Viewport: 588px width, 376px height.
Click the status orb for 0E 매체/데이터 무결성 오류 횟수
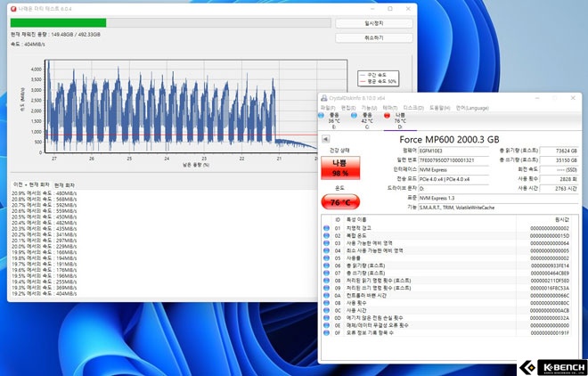pos(326,325)
